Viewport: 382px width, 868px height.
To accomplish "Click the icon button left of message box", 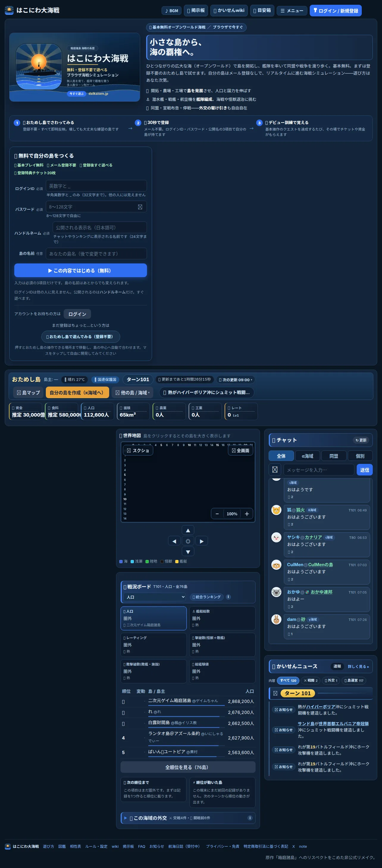I will point(275,470).
